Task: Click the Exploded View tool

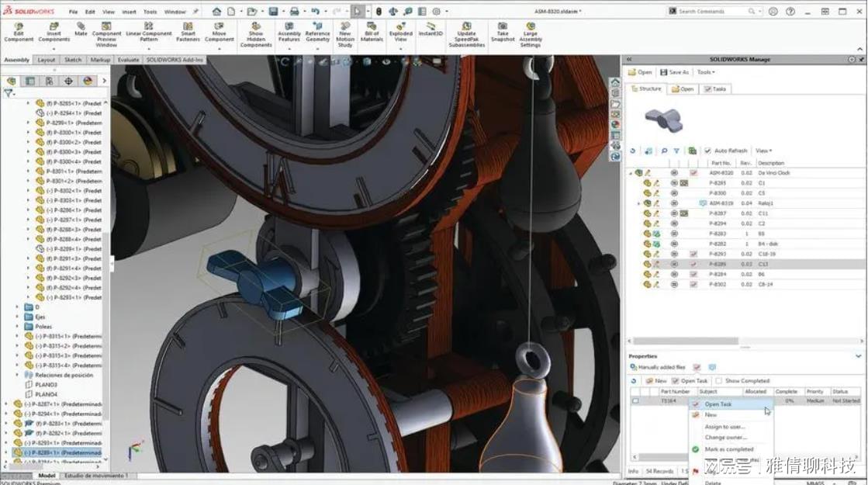Action: (x=401, y=33)
